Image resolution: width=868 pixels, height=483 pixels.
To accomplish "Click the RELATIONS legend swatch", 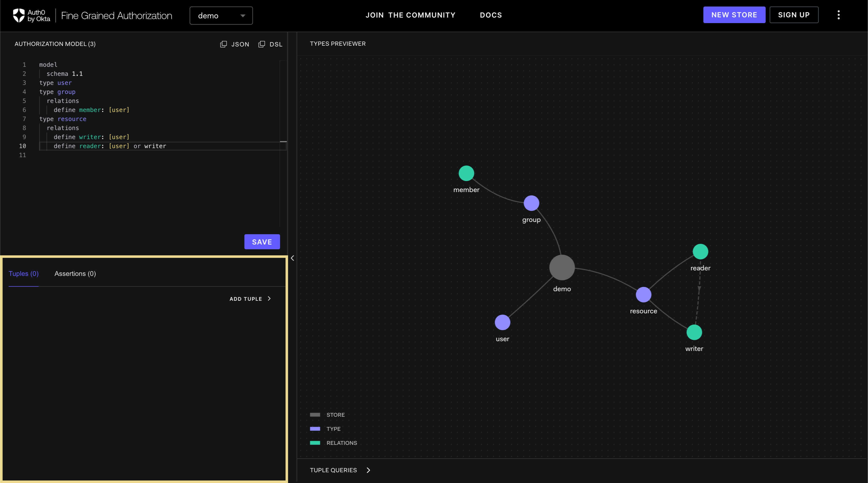I will pyautogui.click(x=315, y=443).
